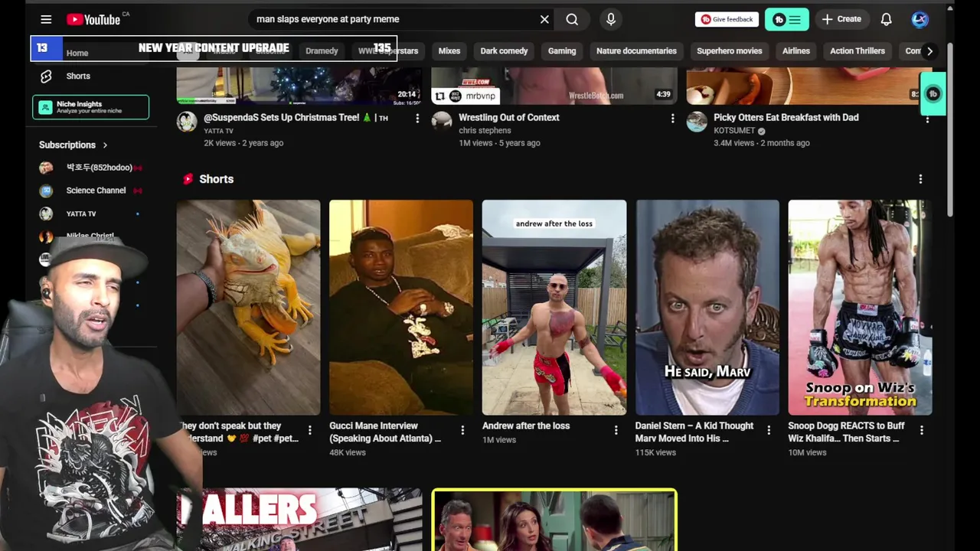Click the Give feedback button
The width and height of the screenshot is (980, 551).
[x=727, y=19]
